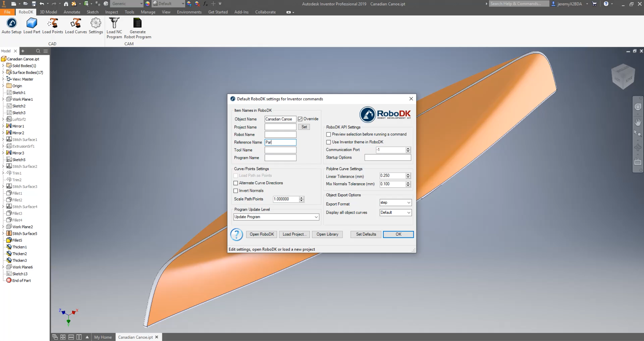Screen dimensions: 644x341
Task: Open RoboDK Settings from the ribbon
Action: 96,23
